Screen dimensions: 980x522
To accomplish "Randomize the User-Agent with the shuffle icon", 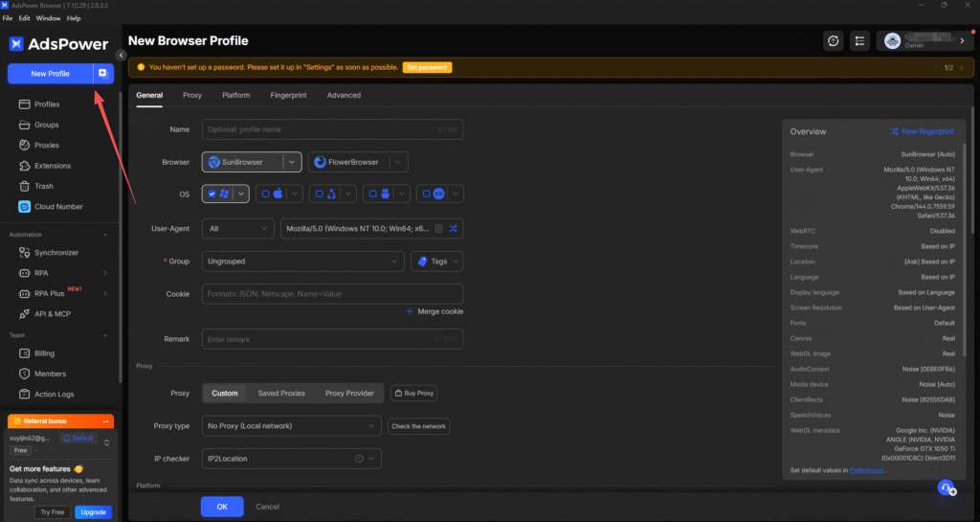I will pos(454,229).
